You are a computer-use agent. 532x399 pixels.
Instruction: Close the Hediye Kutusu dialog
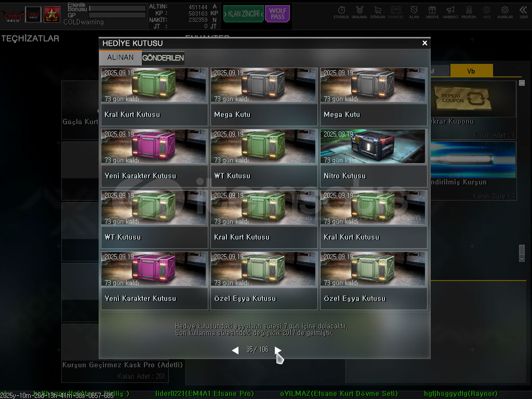coord(424,43)
